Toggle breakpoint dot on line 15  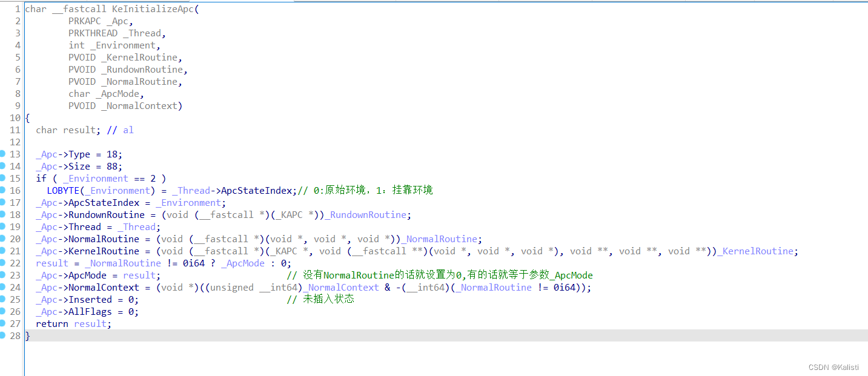[x=2, y=178]
